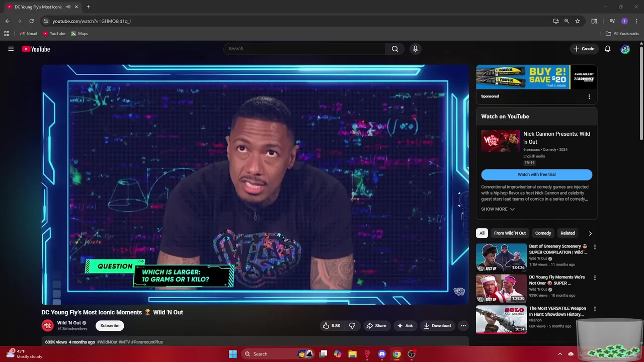This screenshot has width=644, height=362.
Task: Open YouTube notifications bell
Action: pos(608,49)
